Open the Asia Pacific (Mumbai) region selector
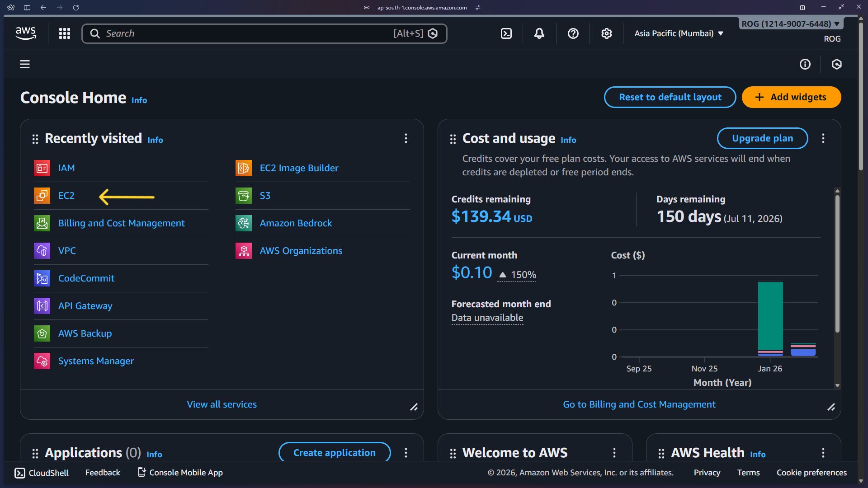The width and height of the screenshot is (868, 488). [x=678, y=33]
